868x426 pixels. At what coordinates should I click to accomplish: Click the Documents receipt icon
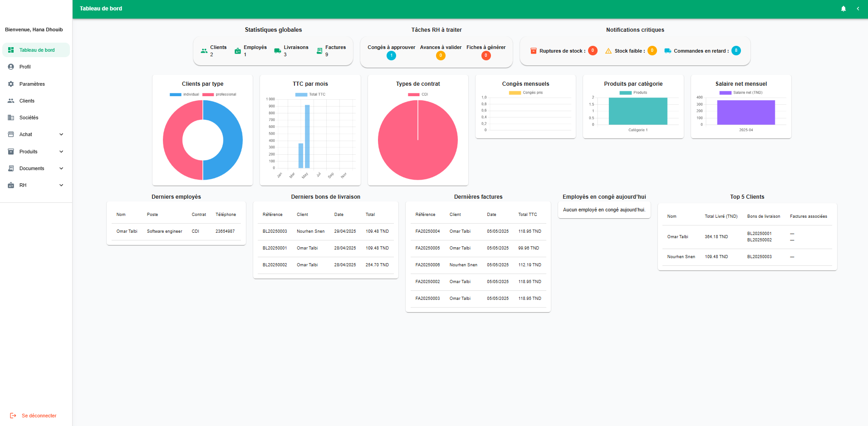pos(11,168)
